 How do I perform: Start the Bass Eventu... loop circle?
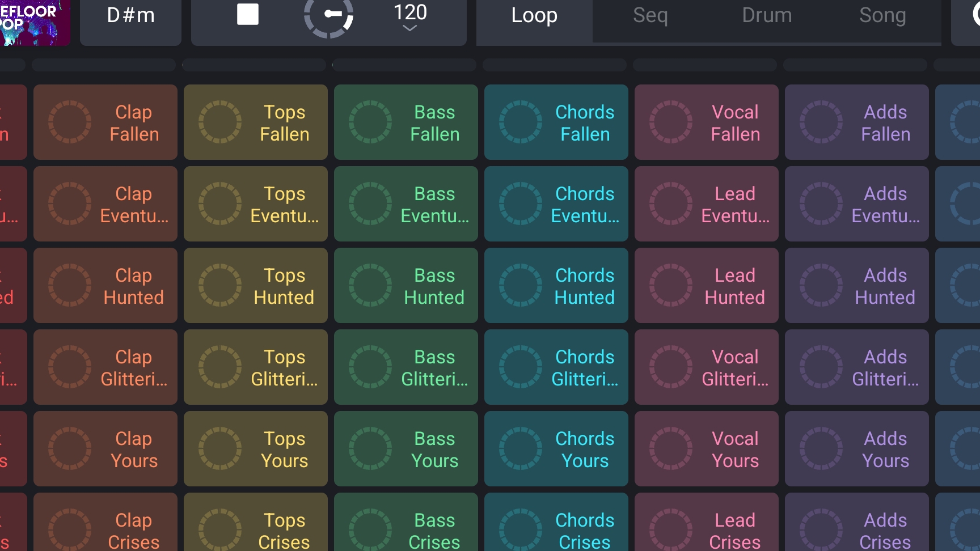point(370,204)
